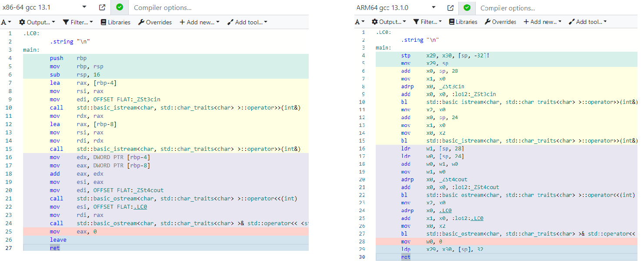Click 'sub rsp, 16' line in x86-64 pane
The width and height of the screenshot is (644, 263).
click(166, 74)
